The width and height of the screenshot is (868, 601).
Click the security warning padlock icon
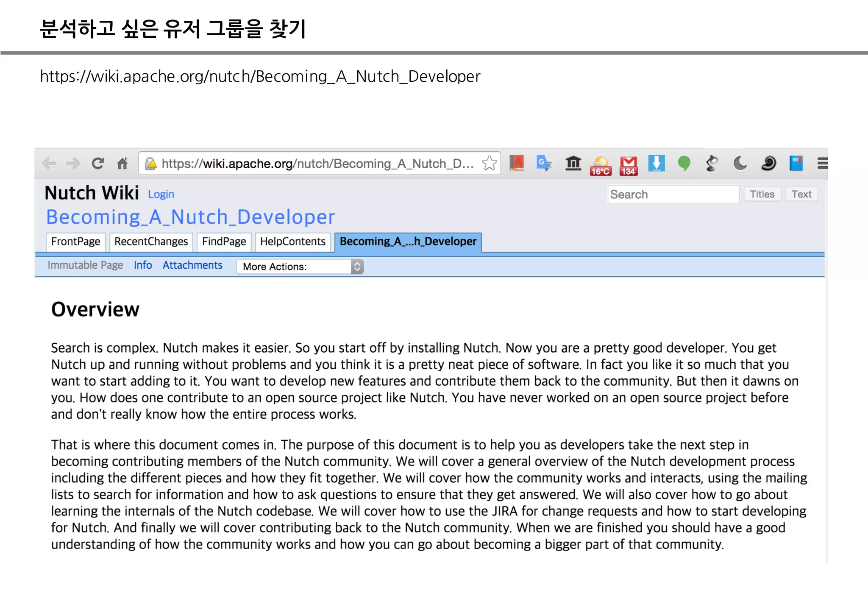pos(150,164)
